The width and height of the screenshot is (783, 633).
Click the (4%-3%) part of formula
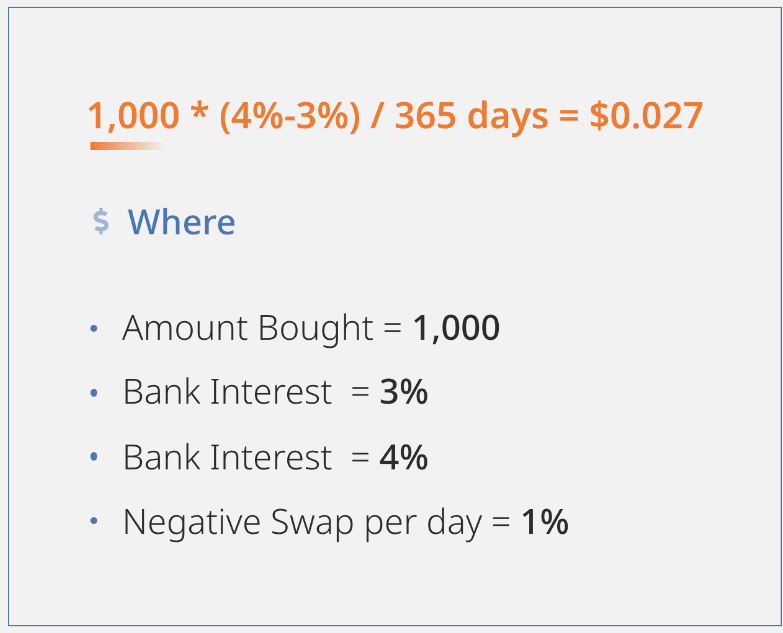tap(290, 116)
